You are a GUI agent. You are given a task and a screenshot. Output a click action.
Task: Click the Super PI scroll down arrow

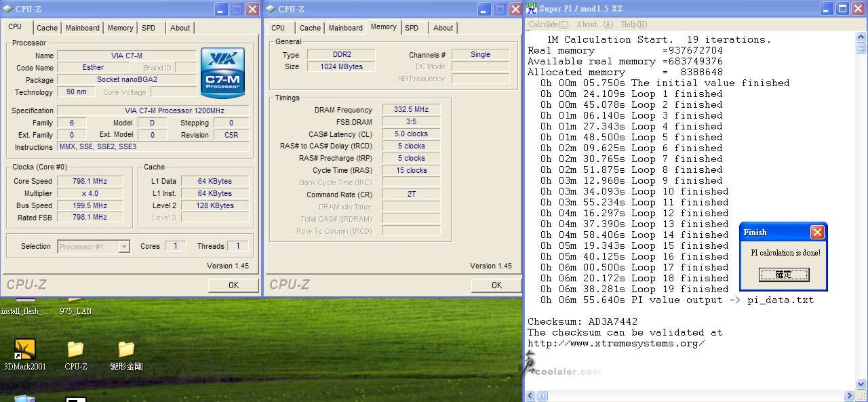[x=861, y=385]
